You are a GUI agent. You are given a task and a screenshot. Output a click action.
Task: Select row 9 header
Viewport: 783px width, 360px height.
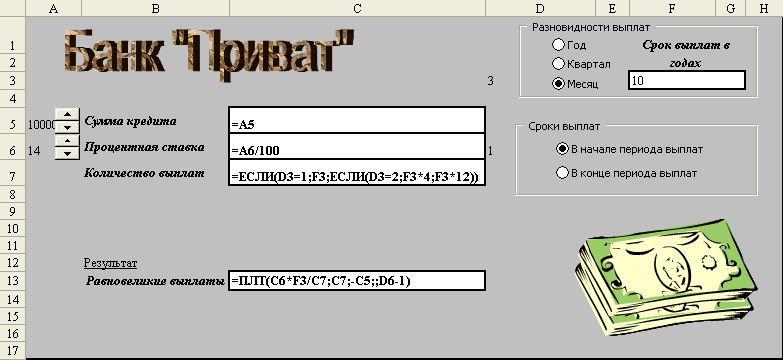[x=12, y=211]
